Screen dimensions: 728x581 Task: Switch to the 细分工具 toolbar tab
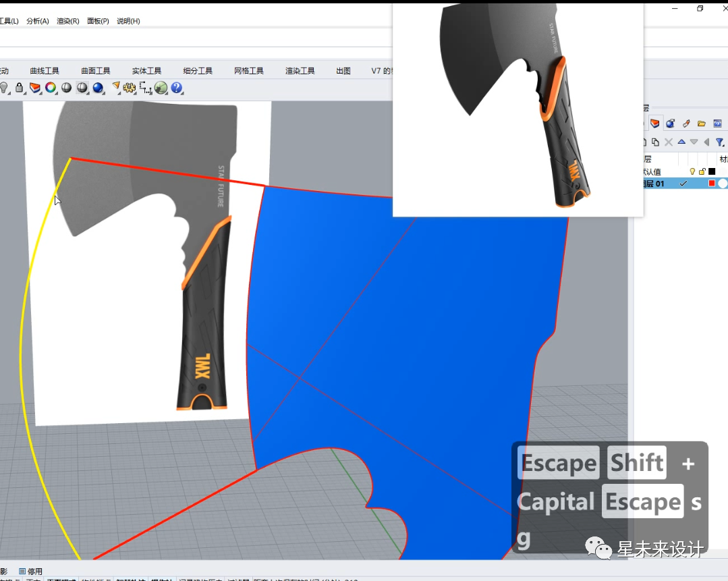coord(198,71)
